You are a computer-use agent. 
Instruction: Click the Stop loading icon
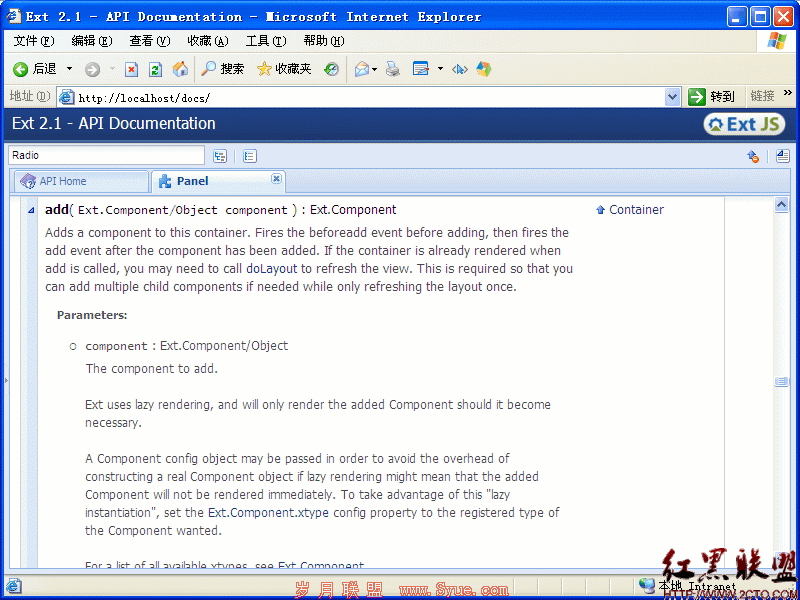point(132,69)
